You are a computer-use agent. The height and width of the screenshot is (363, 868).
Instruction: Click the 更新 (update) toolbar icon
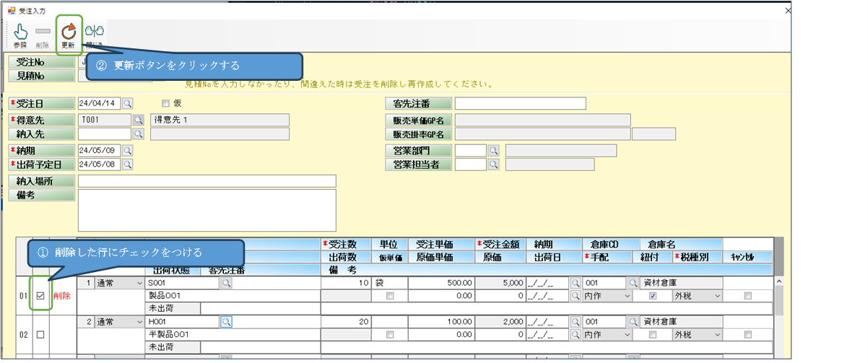[69, 32]
